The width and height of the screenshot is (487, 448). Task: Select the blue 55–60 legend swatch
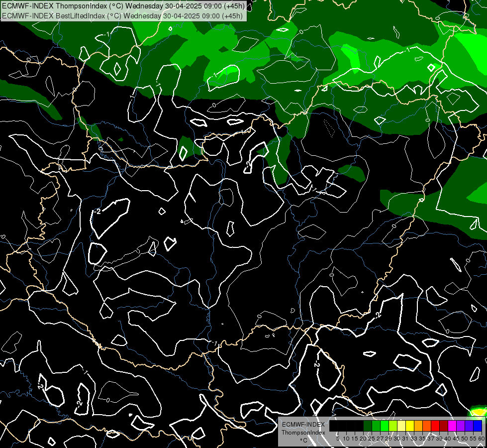click(478, 426)
